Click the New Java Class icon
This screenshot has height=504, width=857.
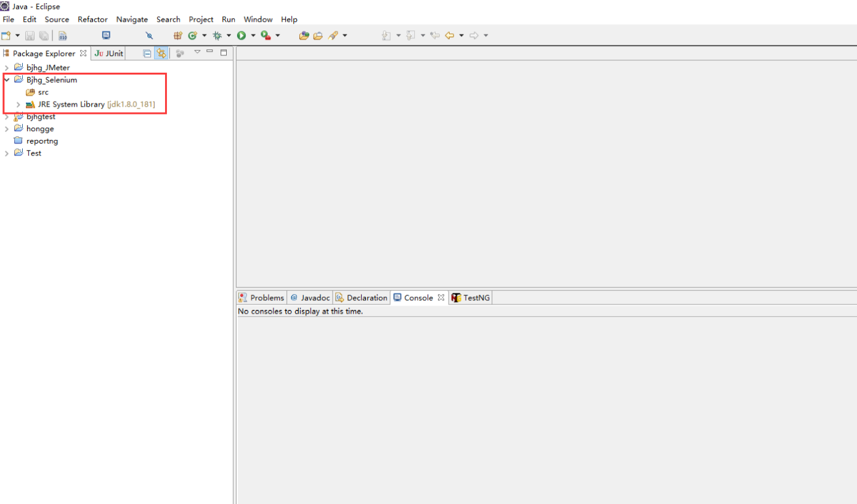point(192,36)
